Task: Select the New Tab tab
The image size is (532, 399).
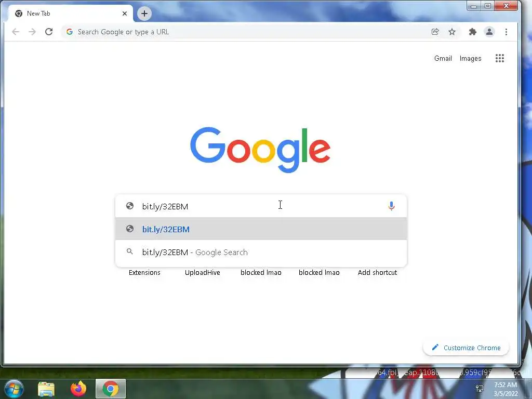Action: click(71, 14)
